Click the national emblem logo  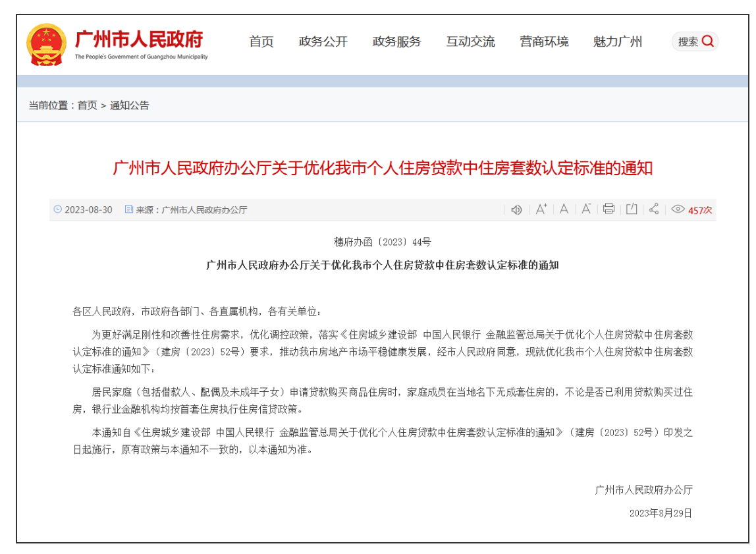(46, 44)
